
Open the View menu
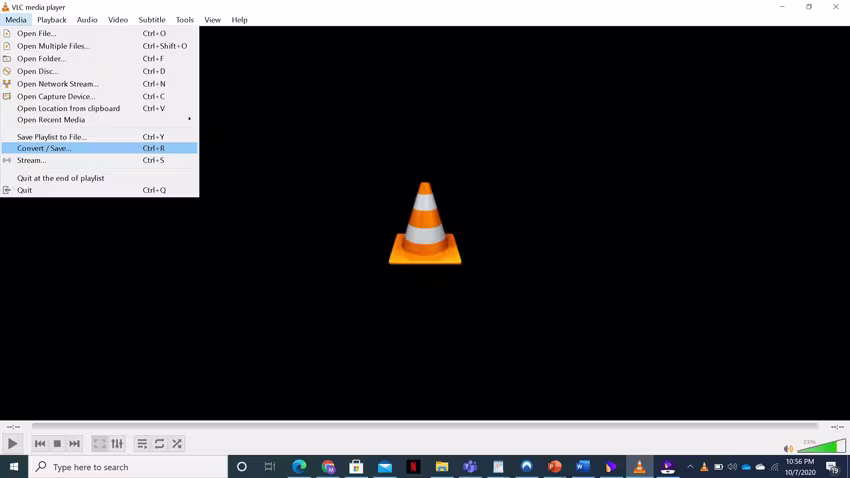tap(212, 20)
